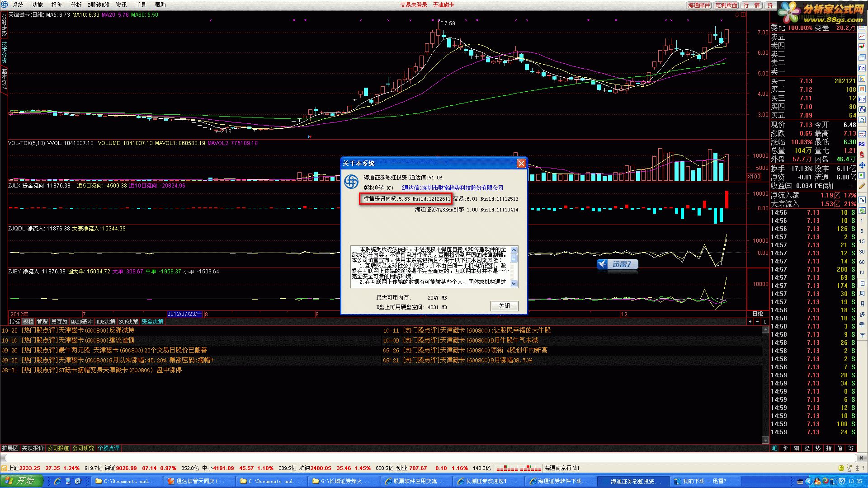Open the 帮助 menu
This screenshot has height=488, width=868.
tap(160, 5)
